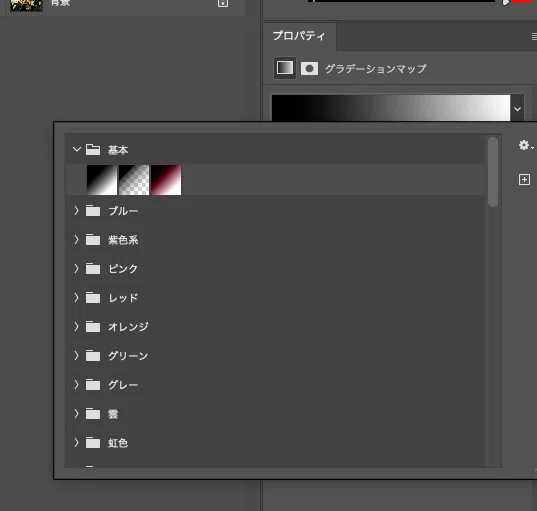The height and width of the screenshot is (511, 537).
Task: Click the ブルー group label
Action: [x=123, y=211]
